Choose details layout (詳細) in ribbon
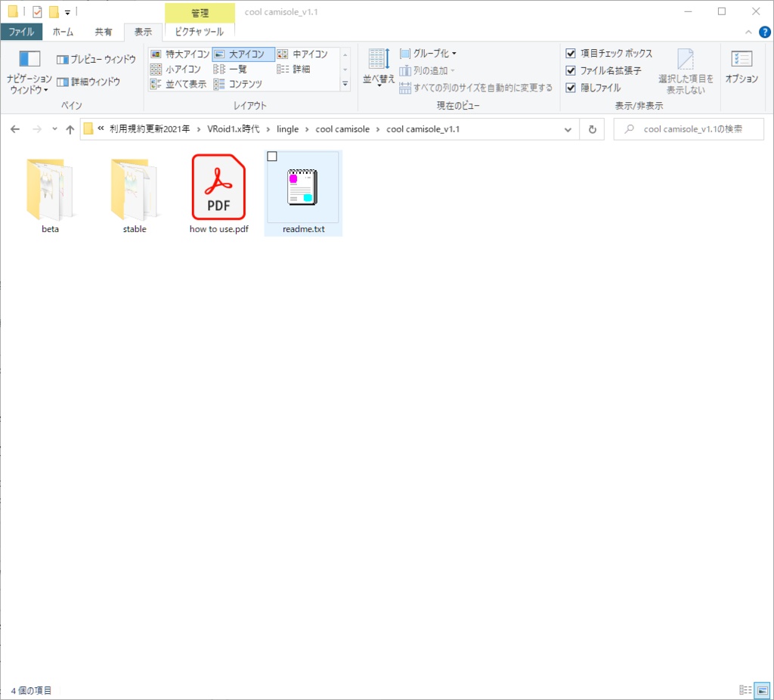 (x=294, y=69)
